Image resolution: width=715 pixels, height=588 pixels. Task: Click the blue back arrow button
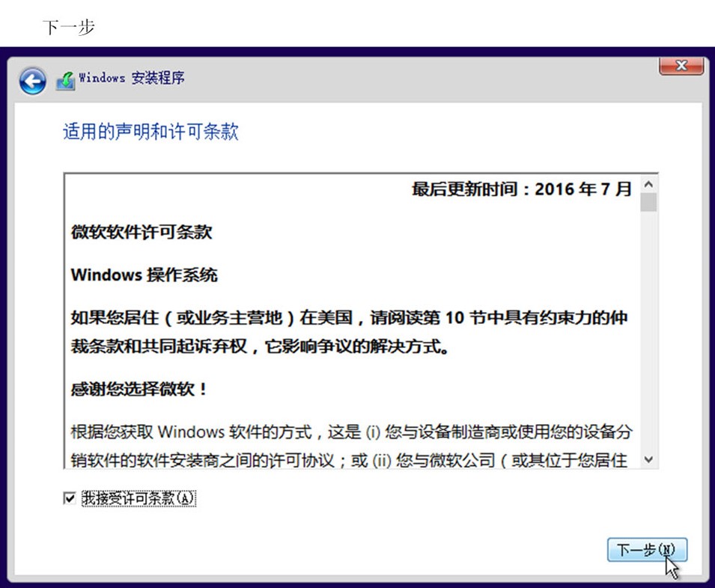coord(32,81)
